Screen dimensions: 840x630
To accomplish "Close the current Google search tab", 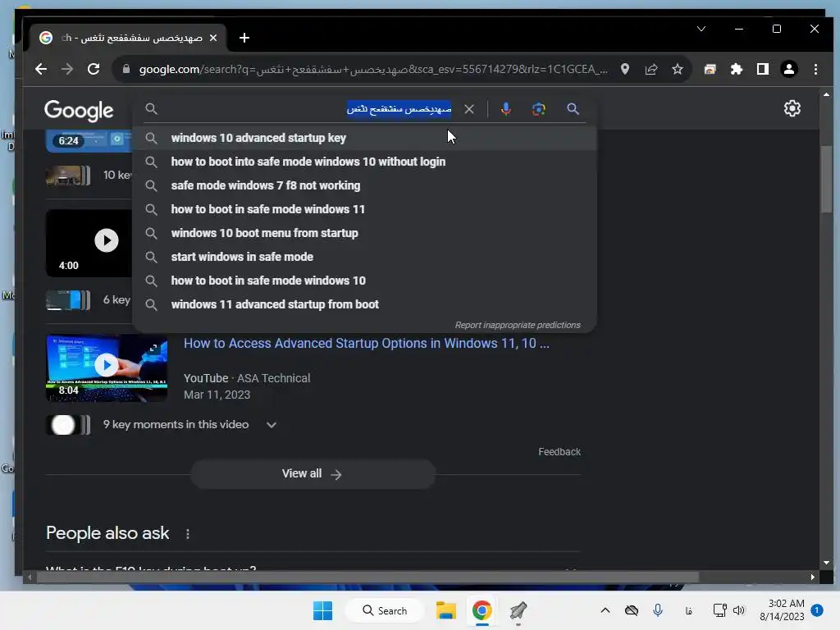I will click(x=213, y=38).
